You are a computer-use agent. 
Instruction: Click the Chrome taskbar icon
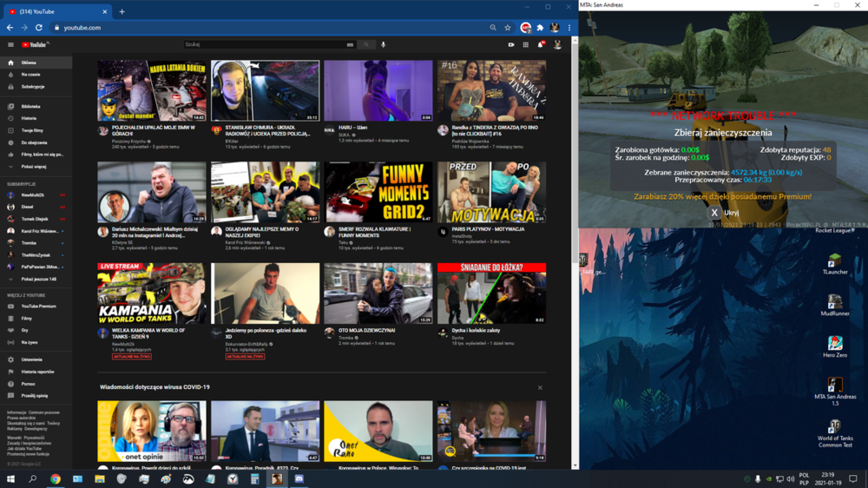click(x=56, y=478)
